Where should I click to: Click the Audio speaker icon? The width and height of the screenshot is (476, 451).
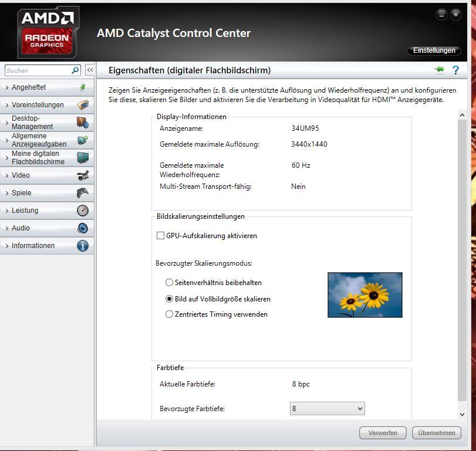[83, 228]
